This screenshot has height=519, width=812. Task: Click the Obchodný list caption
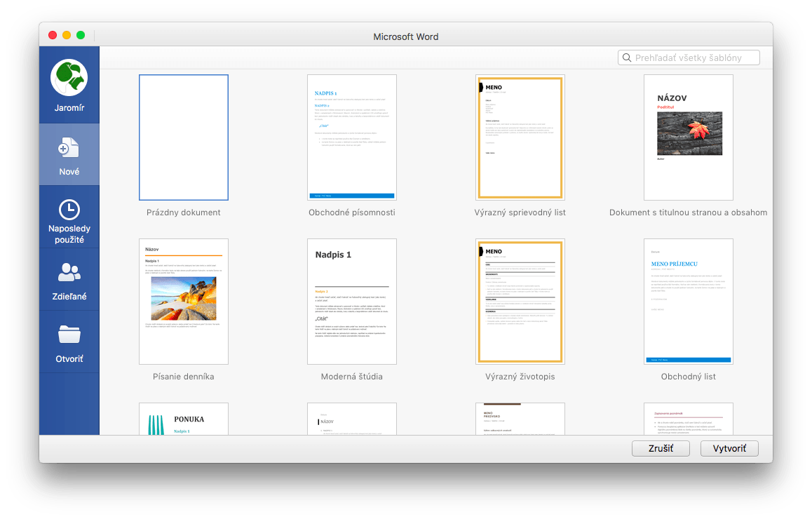(688, 377)
